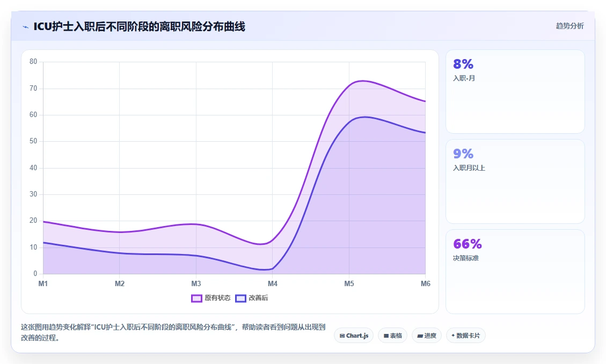Click the 表格 chip icon
Screen dimensions: 606x364
pyautogui.click(x=386, y=336)
